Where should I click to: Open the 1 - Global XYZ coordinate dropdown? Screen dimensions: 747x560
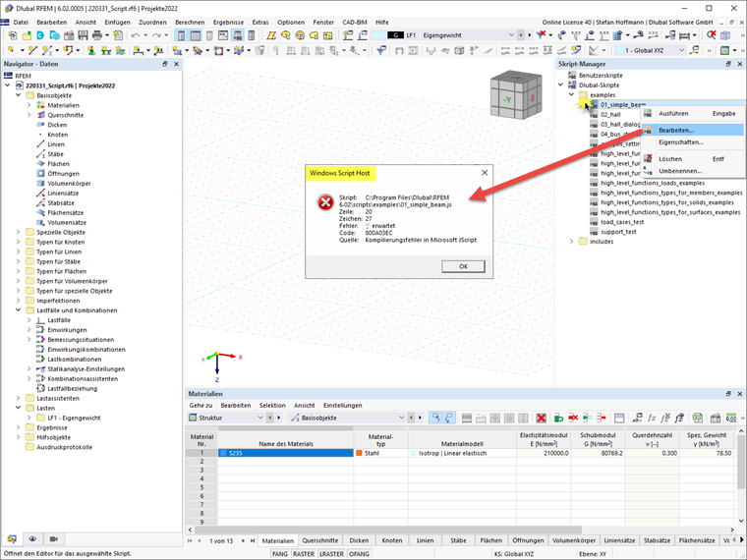click(x=681, y=50)
